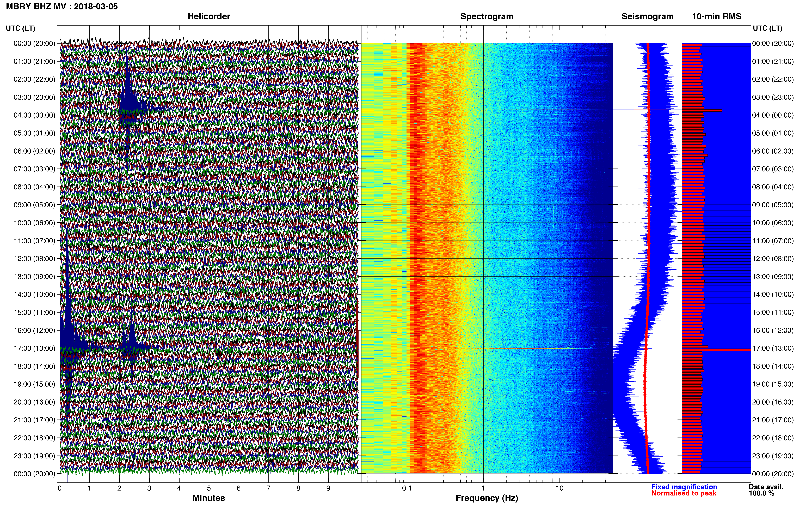Viewport: 812px width, 508px height.
Task: Select the 10-min RMS panel title
Action: 717,16
